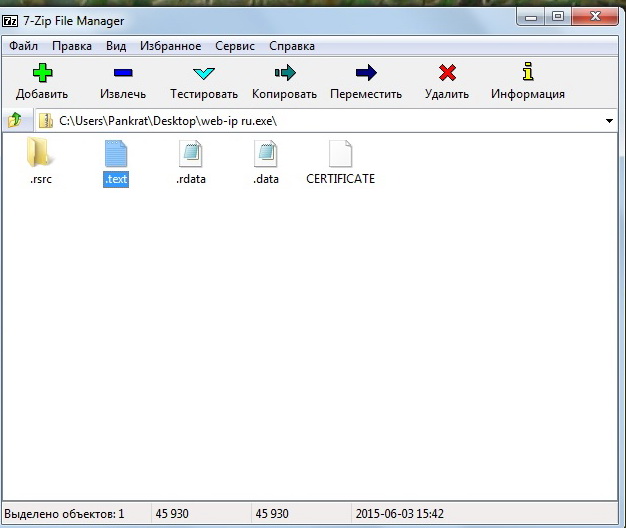Select the .data file icon
Screen dimensions: 626x528
tap(266, 153)
